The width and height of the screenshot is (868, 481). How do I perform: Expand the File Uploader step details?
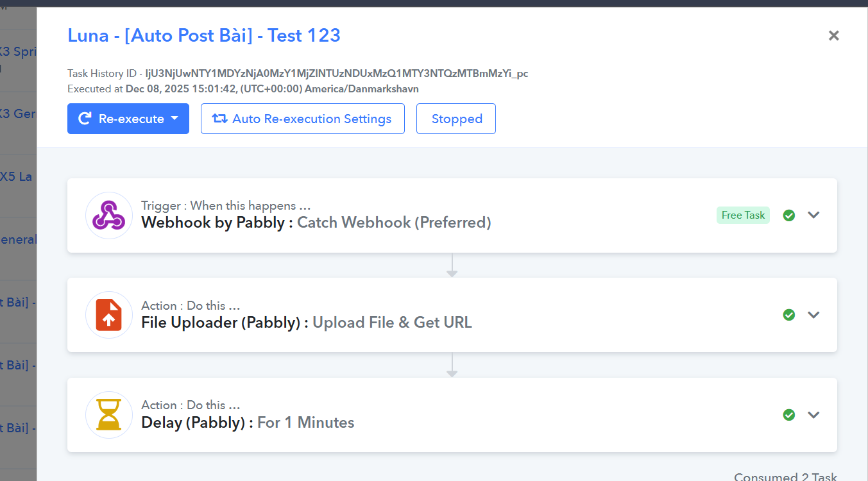click(813, 315)
